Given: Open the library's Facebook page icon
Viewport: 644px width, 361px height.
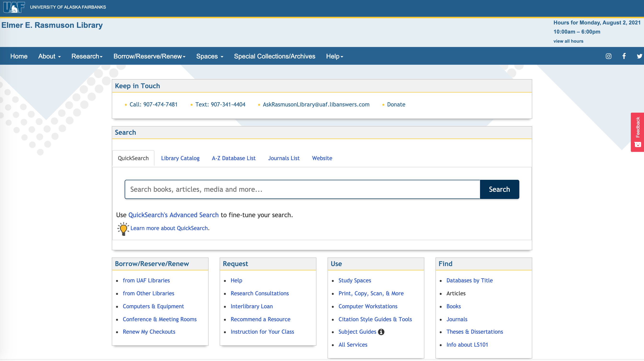Looking at the screenshot, I should (x=624, y=56).
